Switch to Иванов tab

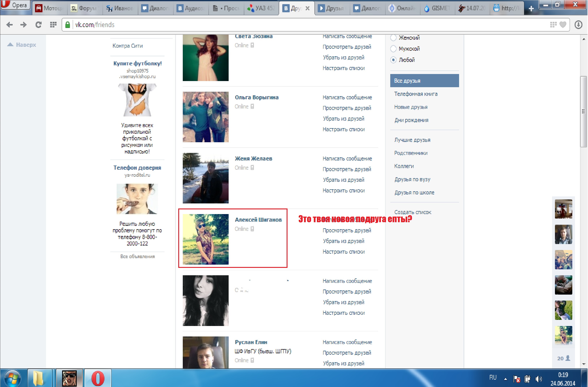(x=120, y=8)
